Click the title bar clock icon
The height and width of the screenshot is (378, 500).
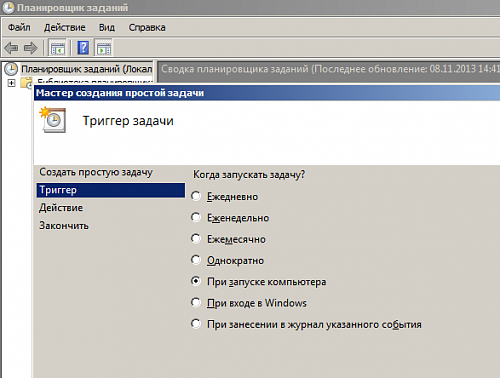click(x=8, y=8)
